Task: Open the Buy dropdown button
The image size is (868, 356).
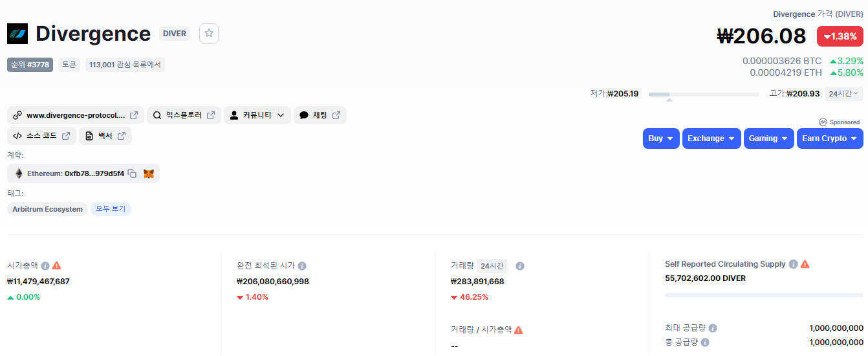Action: point(661,139)
